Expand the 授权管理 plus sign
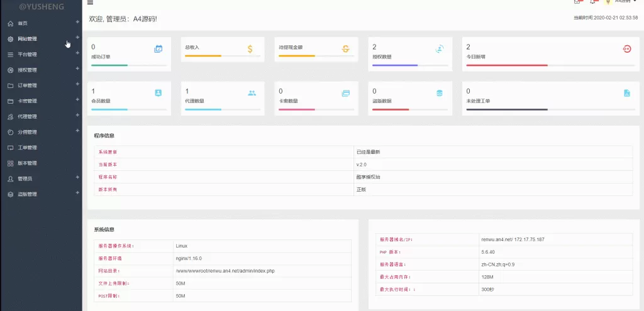Viewport: 644px width, 311px height. coord(77,69)
